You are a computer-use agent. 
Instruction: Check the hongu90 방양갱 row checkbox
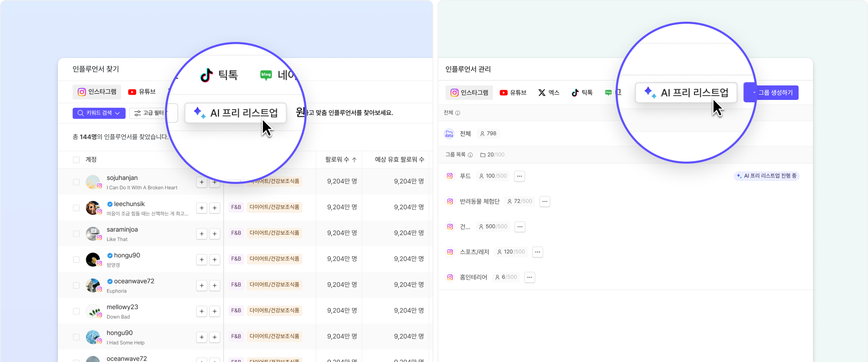[76, 260]
